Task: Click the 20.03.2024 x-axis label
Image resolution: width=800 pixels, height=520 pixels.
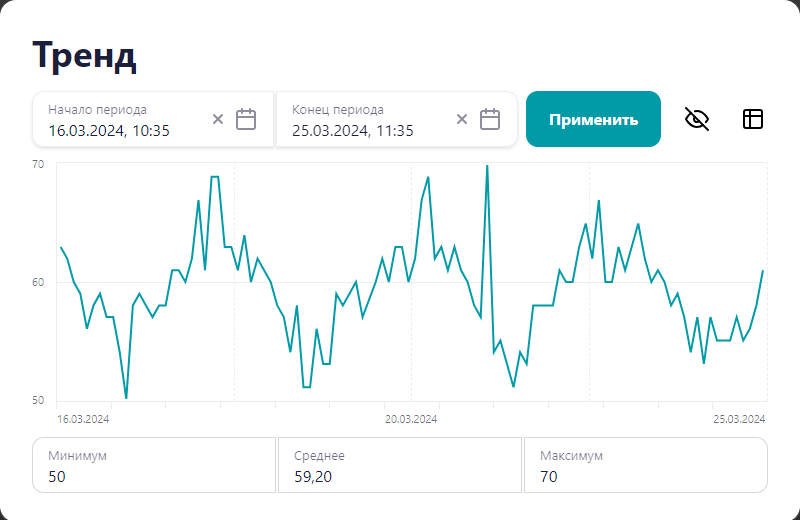Action: [411, 419]
